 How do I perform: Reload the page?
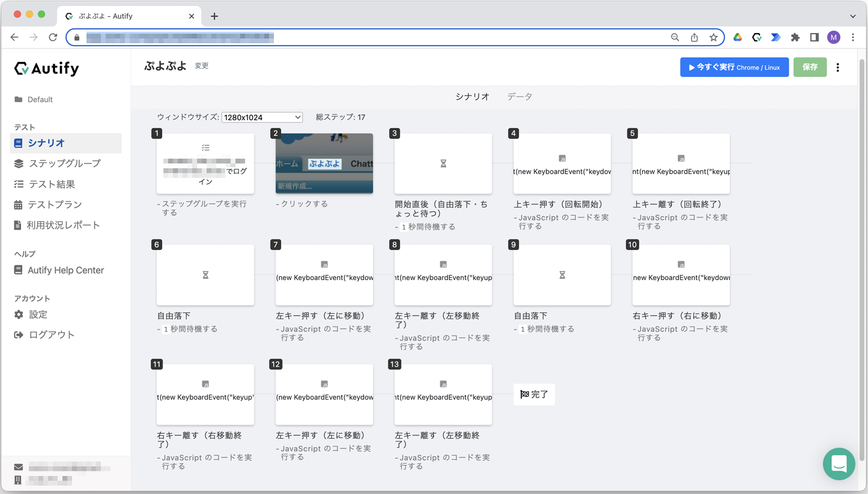pos(53,37)
